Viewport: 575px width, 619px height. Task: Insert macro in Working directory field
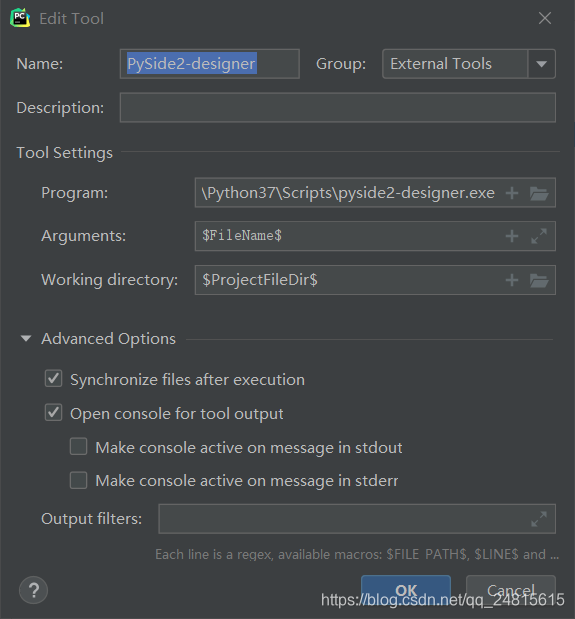coord(512,280)
